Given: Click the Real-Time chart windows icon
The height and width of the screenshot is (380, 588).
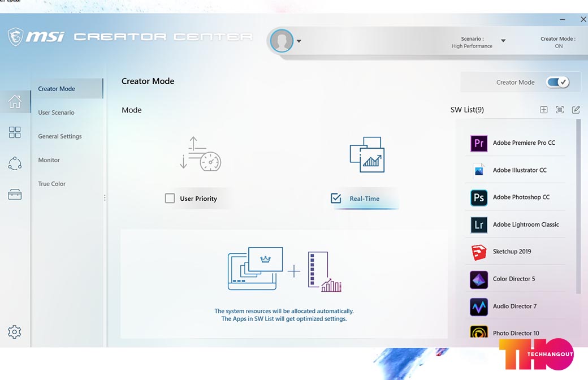Looking at the screenshot, I should 367,154.
